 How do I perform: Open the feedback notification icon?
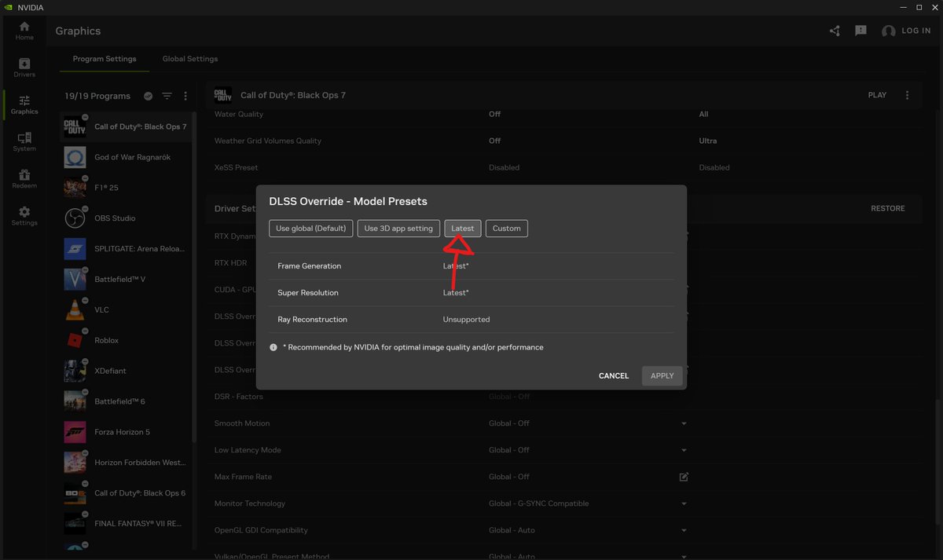pyautogui.click(x=860, y=31)
